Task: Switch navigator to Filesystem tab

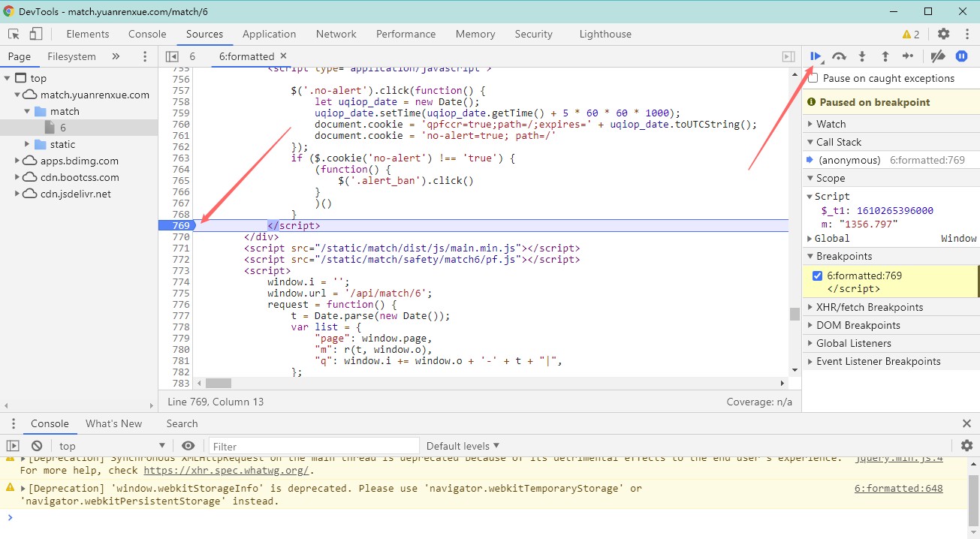Action: tap(71, 56)
